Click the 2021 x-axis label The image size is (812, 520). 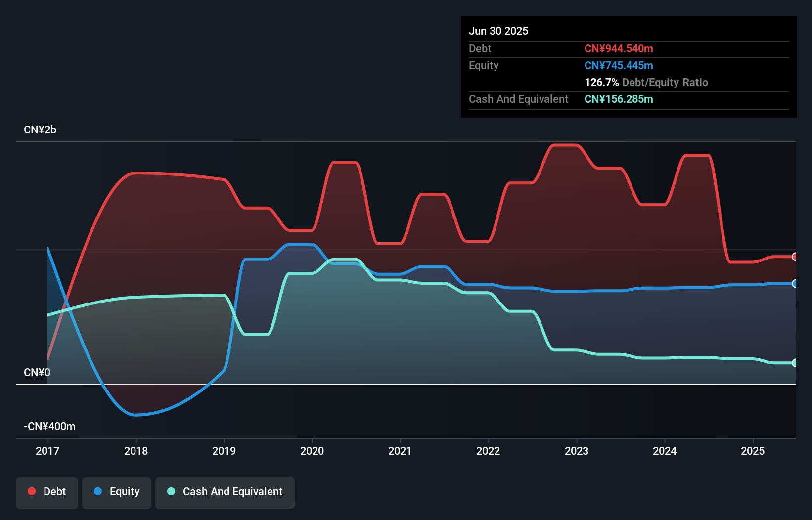[400, 451]
